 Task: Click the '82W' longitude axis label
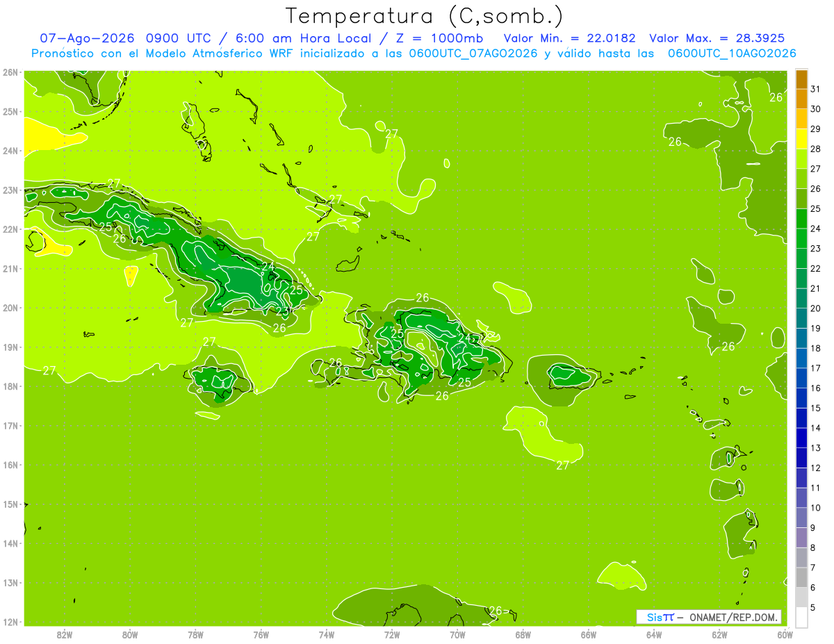point(65,634)
